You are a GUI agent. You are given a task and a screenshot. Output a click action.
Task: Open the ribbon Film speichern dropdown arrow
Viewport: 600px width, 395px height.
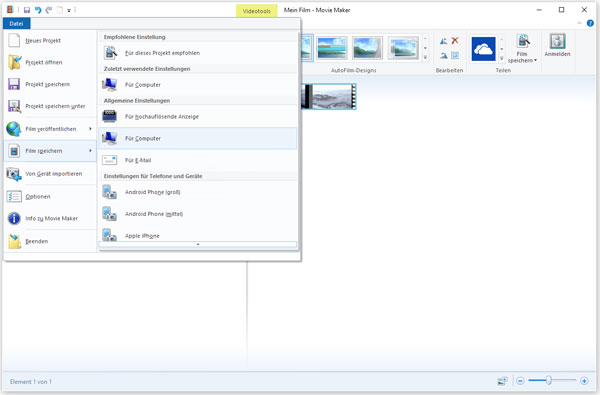pyautogui.click(x=535, y=60)
